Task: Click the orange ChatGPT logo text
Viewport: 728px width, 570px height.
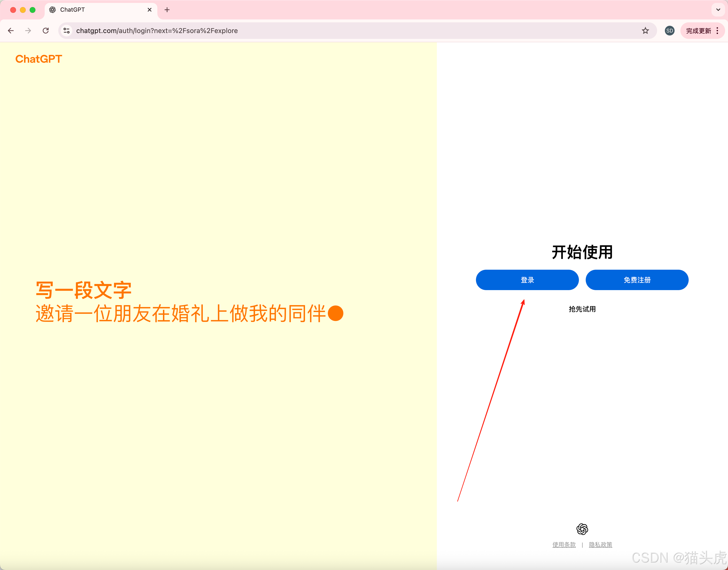Action: (x=39, y=59)
